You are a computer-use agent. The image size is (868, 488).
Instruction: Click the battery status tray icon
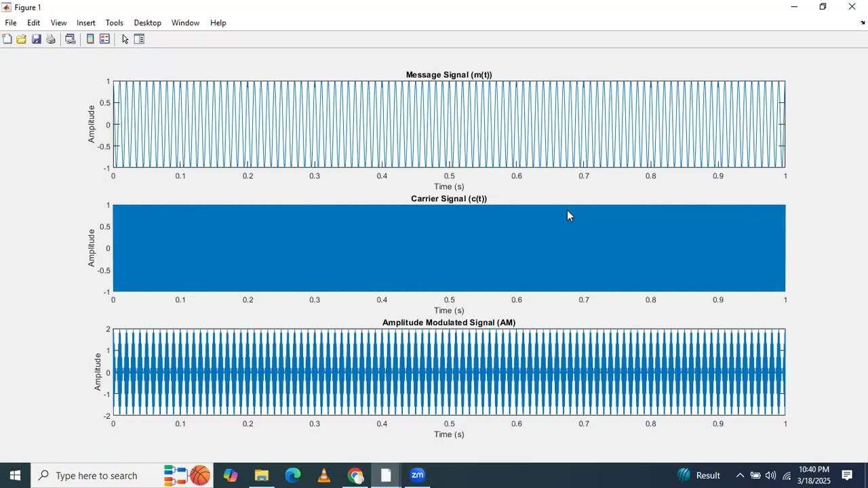coord(755,476)
